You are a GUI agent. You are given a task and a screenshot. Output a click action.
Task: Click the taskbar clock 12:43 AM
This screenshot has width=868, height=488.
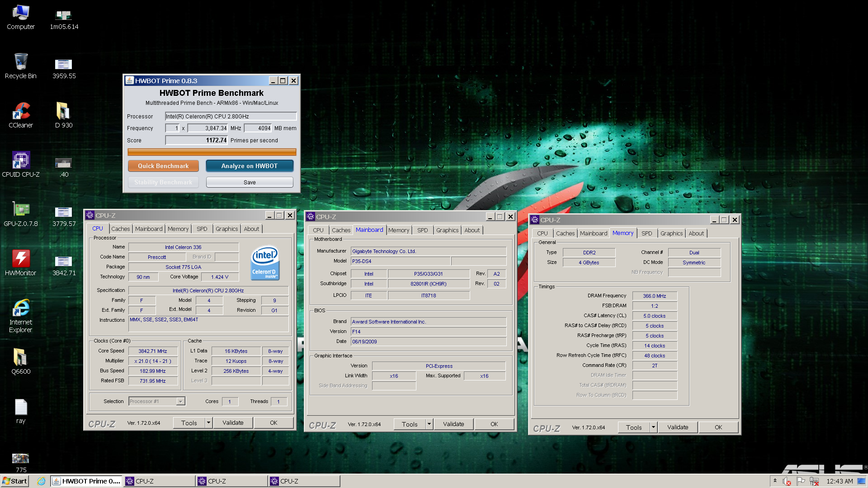coord(840,481)
